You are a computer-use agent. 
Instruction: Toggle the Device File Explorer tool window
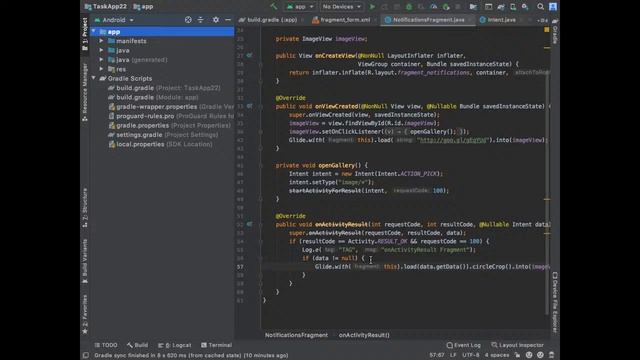(x=555, y=302)
